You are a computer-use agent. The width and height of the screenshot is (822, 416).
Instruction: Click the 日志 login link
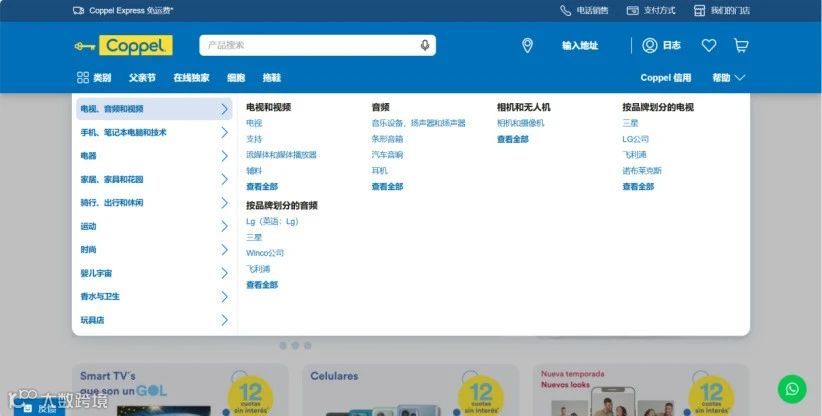[x=672, y=46]
